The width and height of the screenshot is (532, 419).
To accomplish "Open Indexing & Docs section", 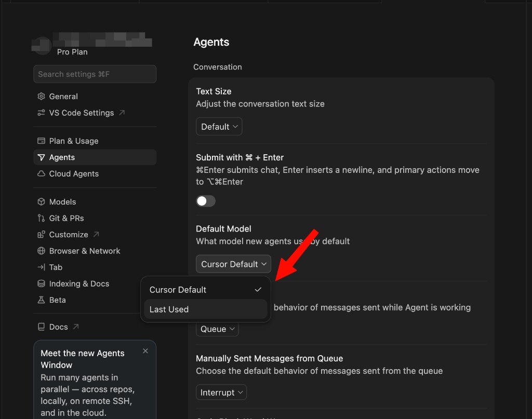I will [87, 283].
